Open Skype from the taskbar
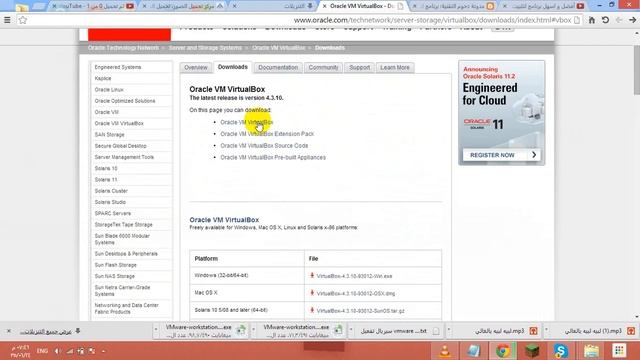This screenshot has height=360, width=640. 561,351
